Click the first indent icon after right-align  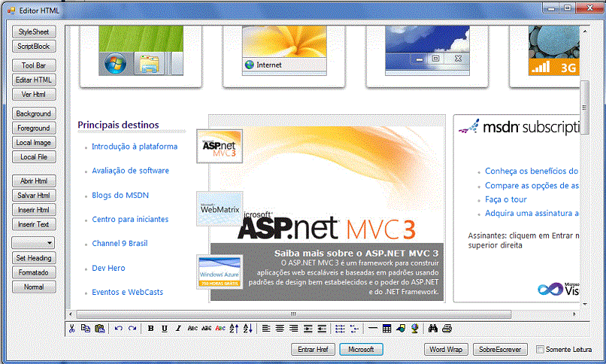coord(308,329)
